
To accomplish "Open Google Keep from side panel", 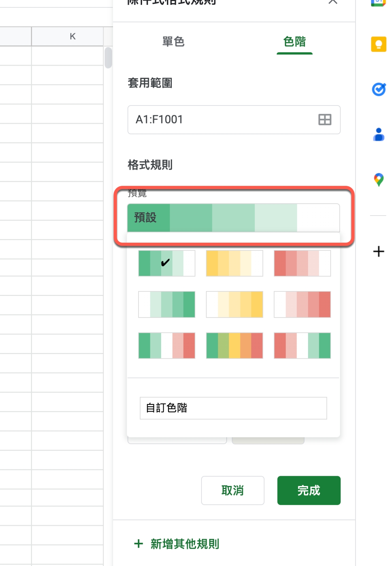I will [x=379, y=44].
